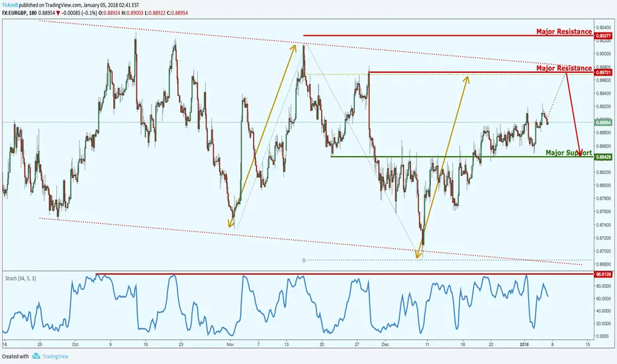
Task: Click the 0.88600 price axis label
Action: (604, 146)
